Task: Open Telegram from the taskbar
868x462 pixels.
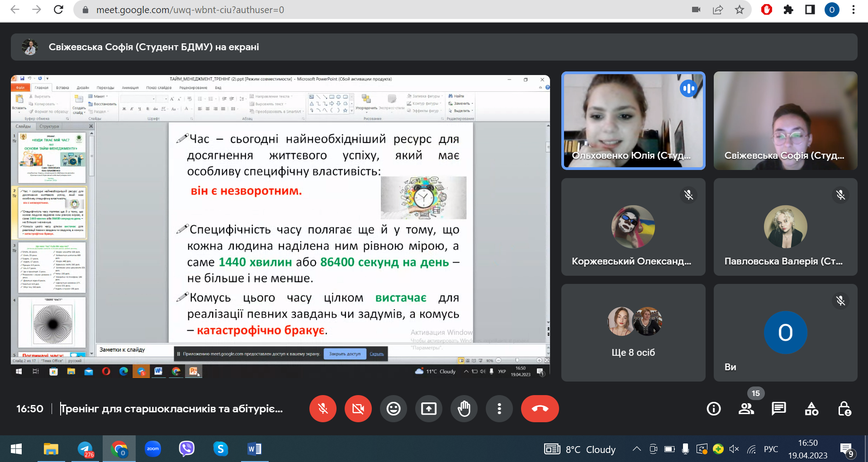Action: (x=85, y=449)
